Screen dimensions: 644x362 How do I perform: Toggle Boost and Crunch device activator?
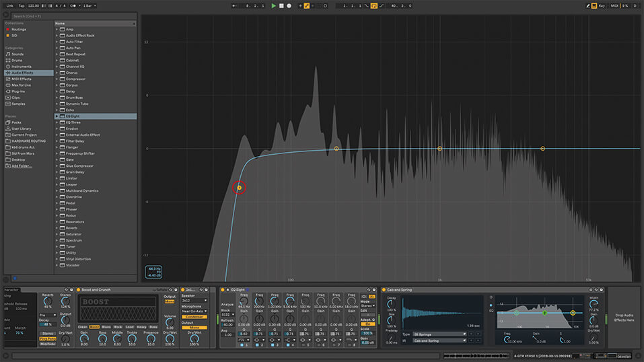[78, 290]
